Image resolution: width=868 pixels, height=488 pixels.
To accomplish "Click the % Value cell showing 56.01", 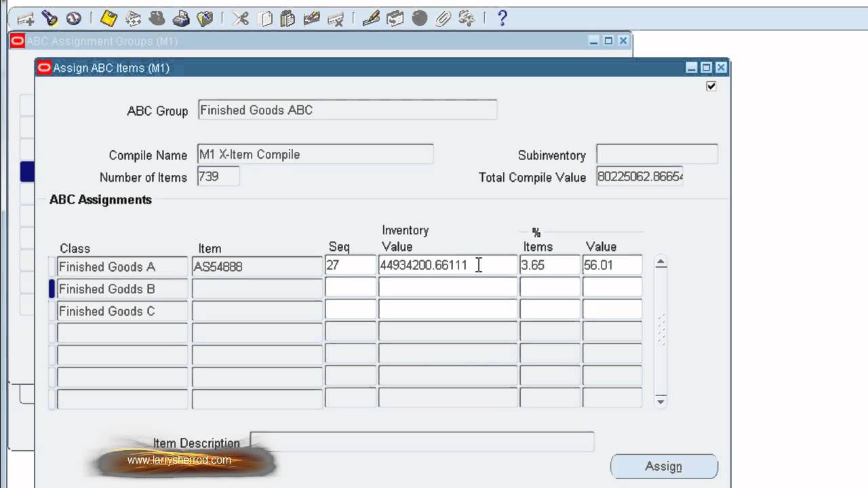I will (x=612, y=265).
